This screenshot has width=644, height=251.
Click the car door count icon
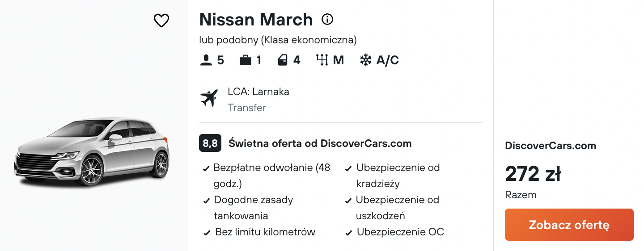coord(283,60)
